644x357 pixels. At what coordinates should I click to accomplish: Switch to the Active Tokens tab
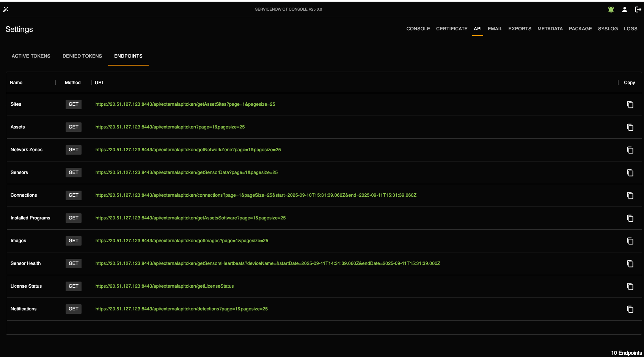point(31,56)
